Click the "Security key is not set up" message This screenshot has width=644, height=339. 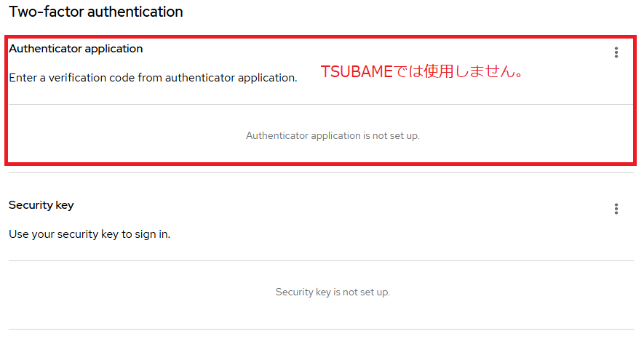333,292
